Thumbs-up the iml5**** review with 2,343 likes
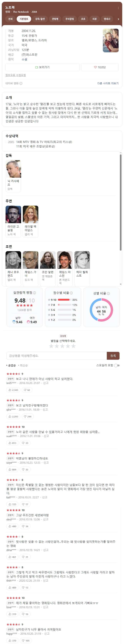124x644 pixels. tap(13, 390)
